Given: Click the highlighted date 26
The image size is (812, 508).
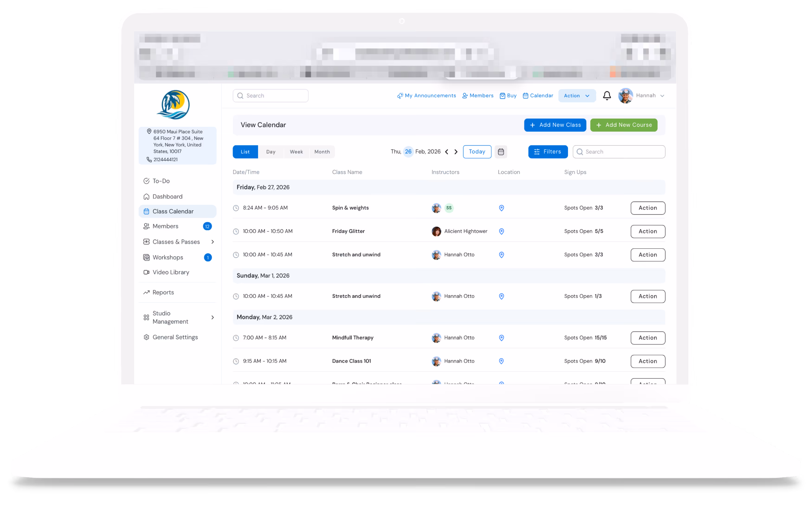Looking at the screenshot, I should click(408, 152).
